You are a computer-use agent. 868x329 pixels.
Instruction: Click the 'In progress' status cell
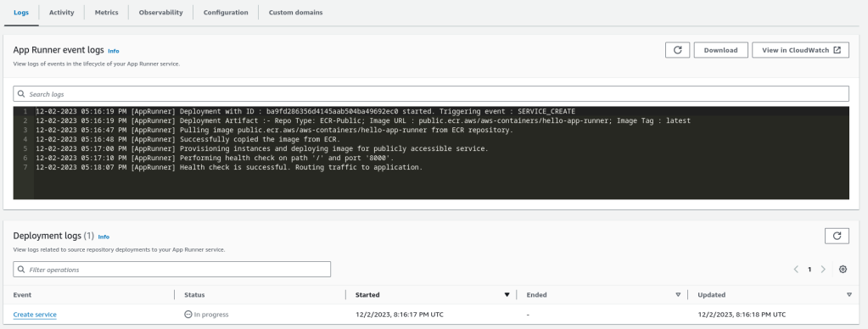(x=206, y=315)
